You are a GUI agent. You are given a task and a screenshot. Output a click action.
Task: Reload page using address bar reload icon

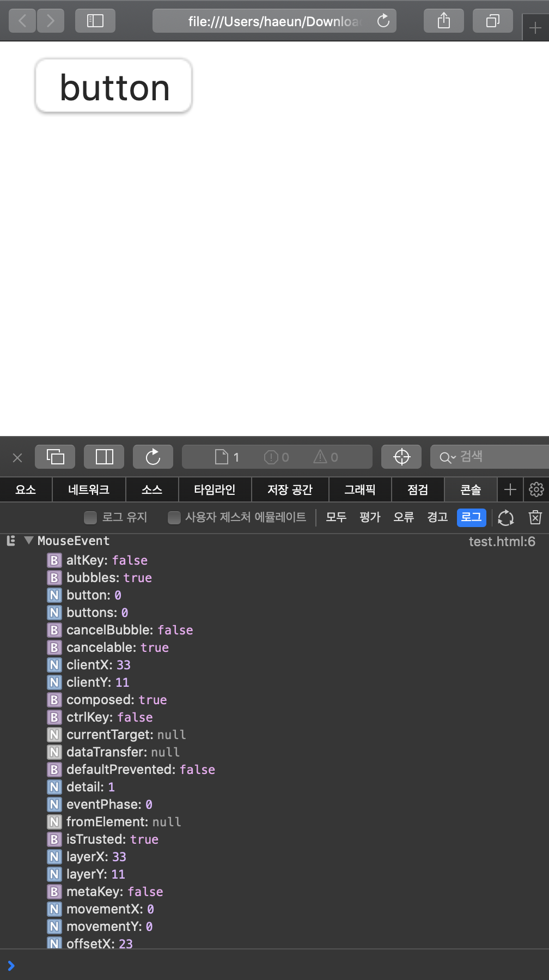tap(383, 21)
